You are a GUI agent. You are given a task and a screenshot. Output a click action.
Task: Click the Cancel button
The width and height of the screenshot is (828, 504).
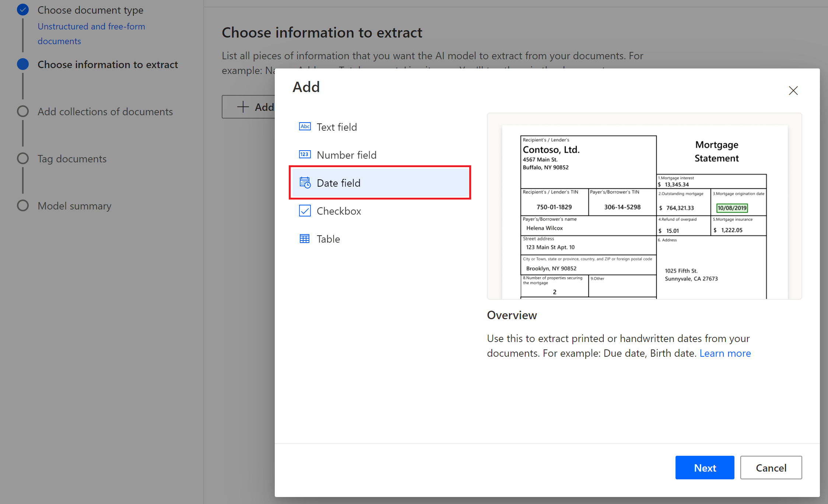pyautogui.click(x=771, y=468)
